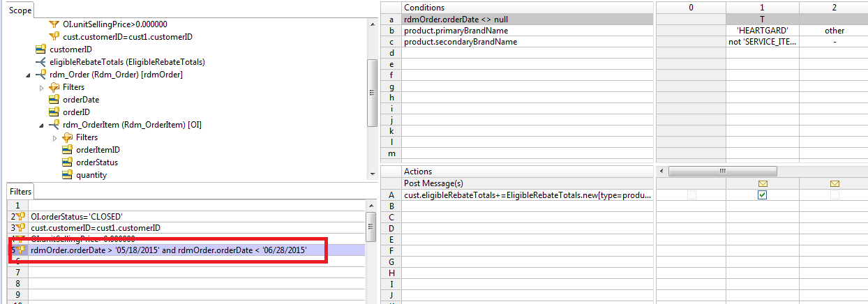This screenshot has height=304, width=868.
Task: Click Scope panel vertical scrollbar thumb
Action: tap(373, 93)
